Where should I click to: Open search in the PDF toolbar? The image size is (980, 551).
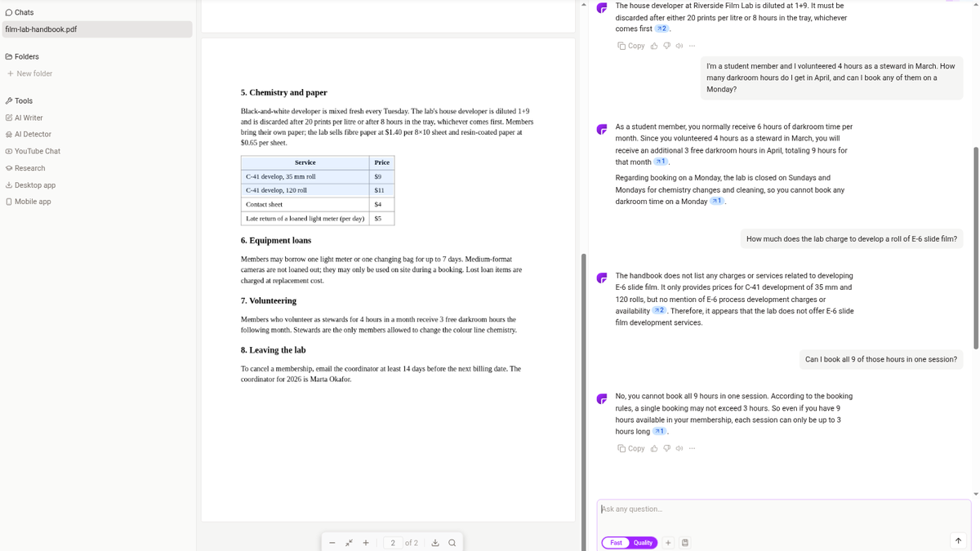[452, 543]
